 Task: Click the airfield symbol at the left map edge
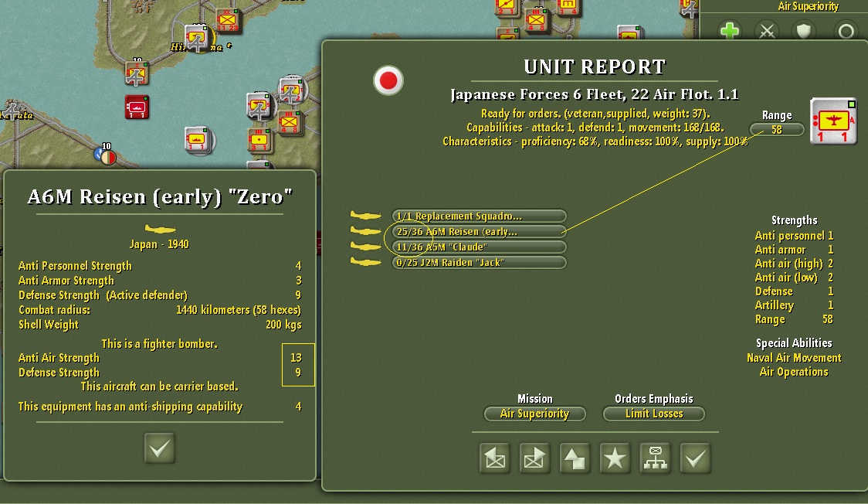click(12, 111)
